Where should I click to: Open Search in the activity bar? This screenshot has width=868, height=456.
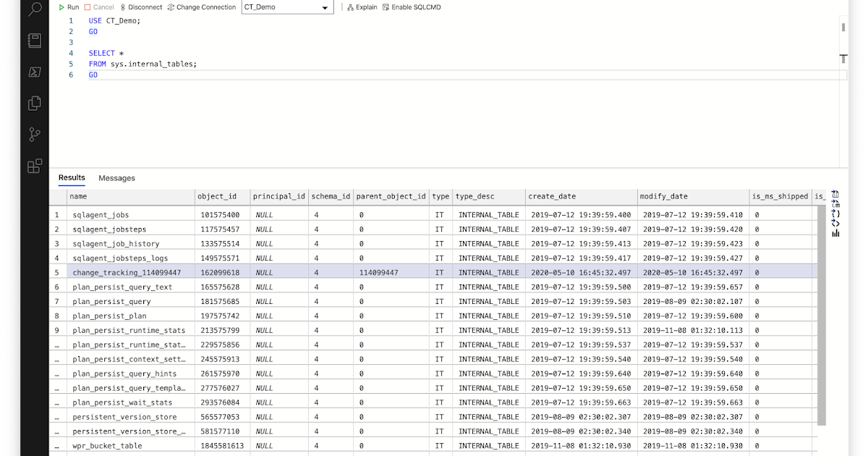click(x=33, y=11)
